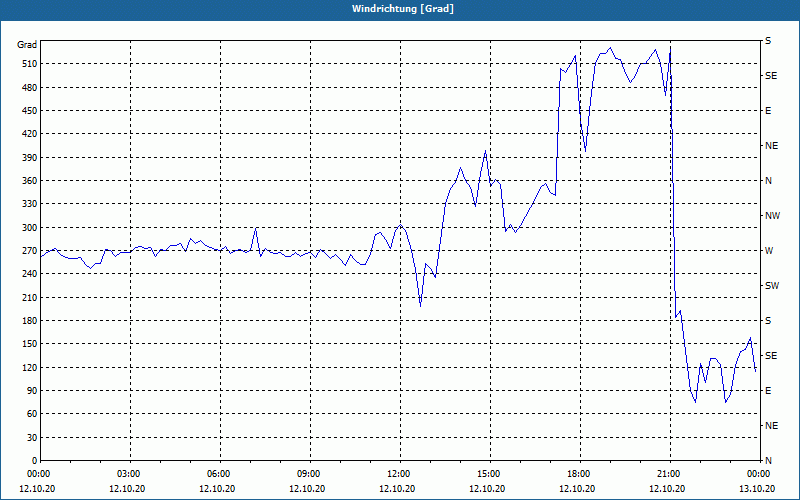Select the 18:00 time label
The width and height of the screenshot is (800, 500).
point(580,474)
